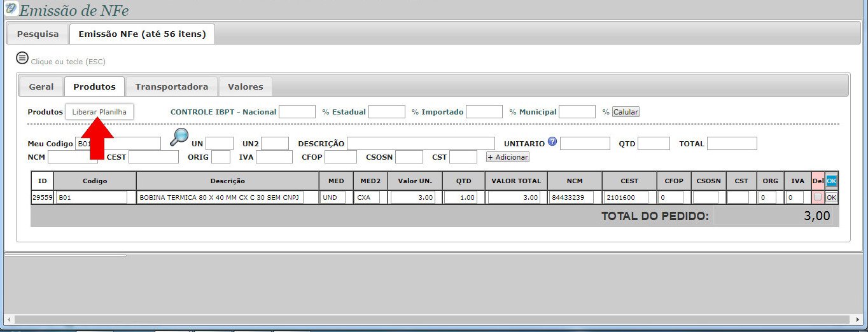This screenshot has height=332, width=868.
Task: Confirm row B01 with its OK button
Action: (x=831, y=198)
